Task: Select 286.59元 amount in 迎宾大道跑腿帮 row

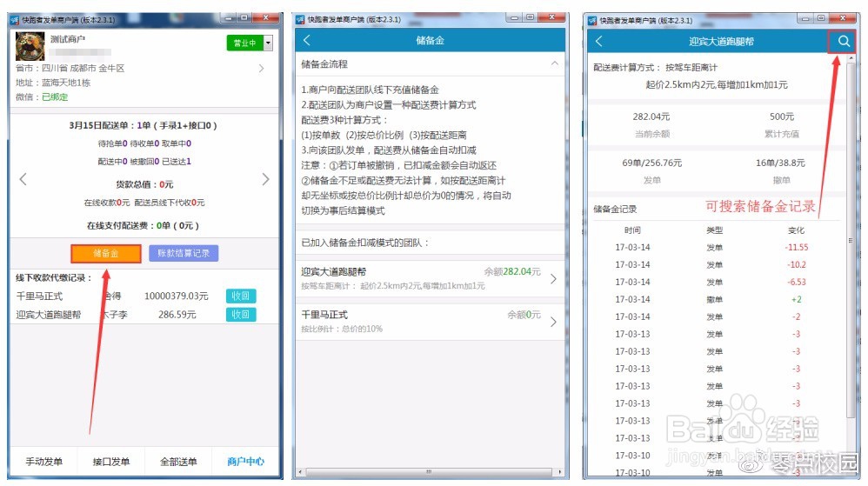Action: tap(177, 315)
